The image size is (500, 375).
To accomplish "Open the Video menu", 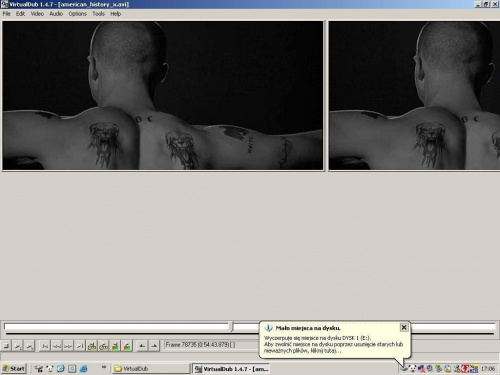I will (x=37, y=14).
